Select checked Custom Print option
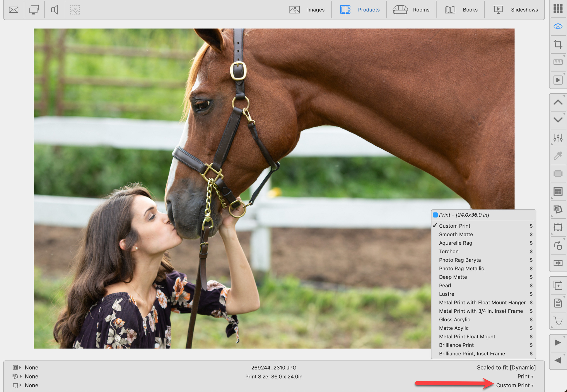Image resolution: width=567 pixels, height=392 pixels. [454, 226]
